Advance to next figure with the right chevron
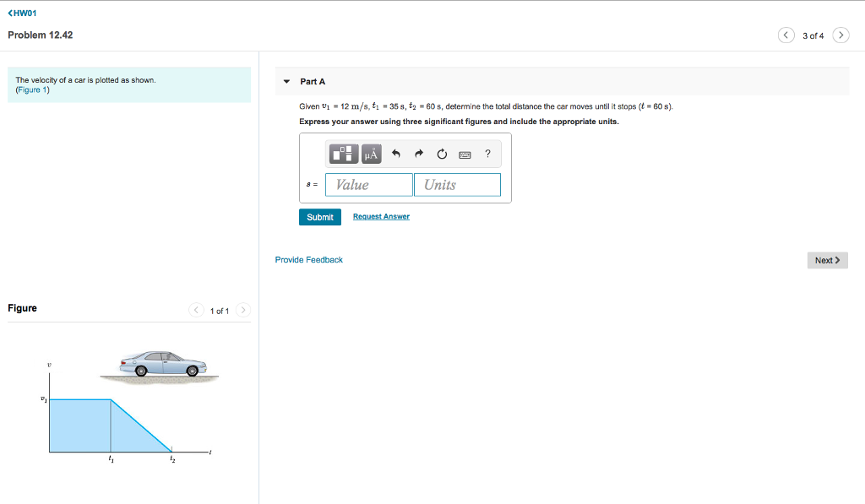Viewport: 865px width, 504px height. pos(243,310)
